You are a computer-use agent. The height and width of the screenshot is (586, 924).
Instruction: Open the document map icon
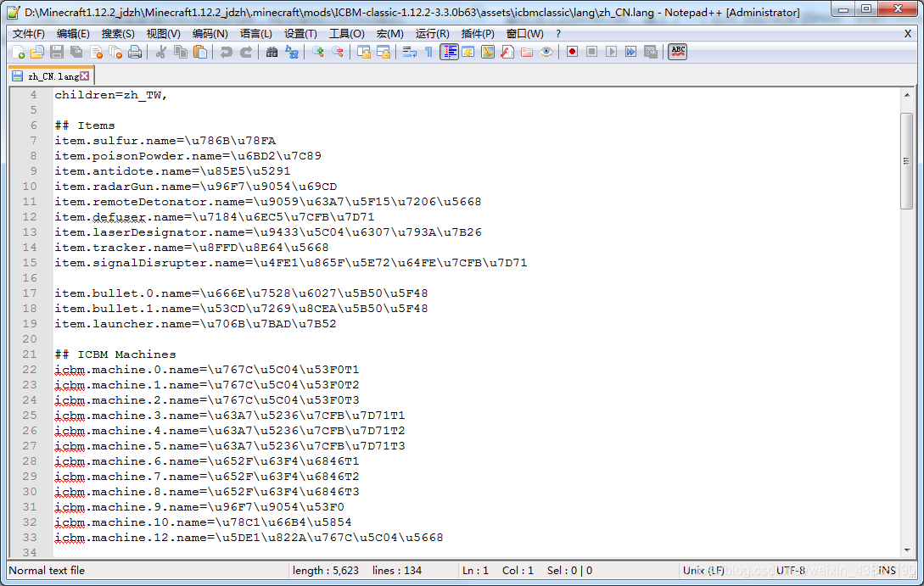pyautogui.click(x=488, y=53)
